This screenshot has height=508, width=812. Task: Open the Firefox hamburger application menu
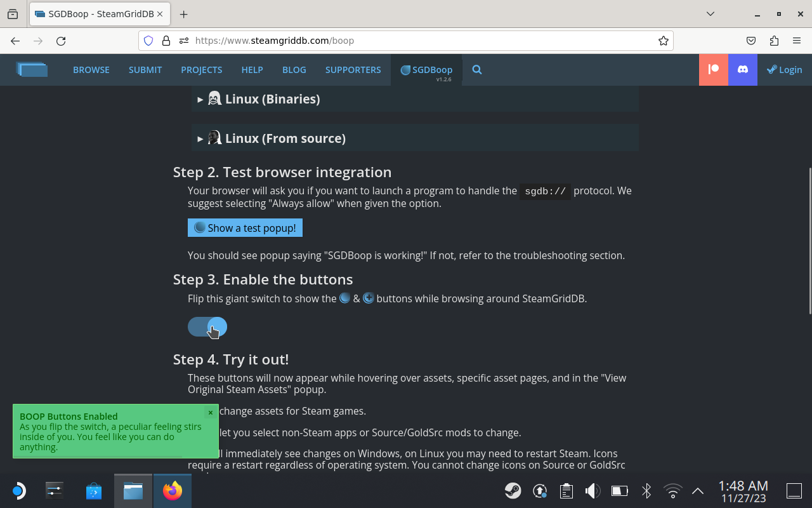797,41
